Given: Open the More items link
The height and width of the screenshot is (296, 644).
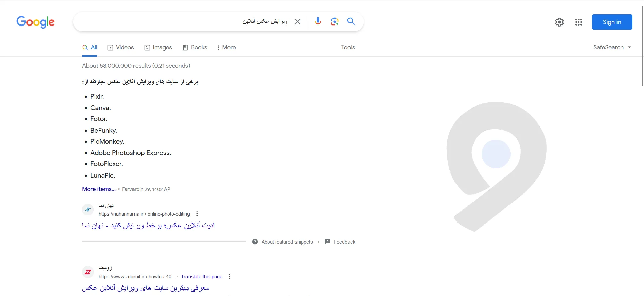Looking at the screenshot, I should 99,189.
